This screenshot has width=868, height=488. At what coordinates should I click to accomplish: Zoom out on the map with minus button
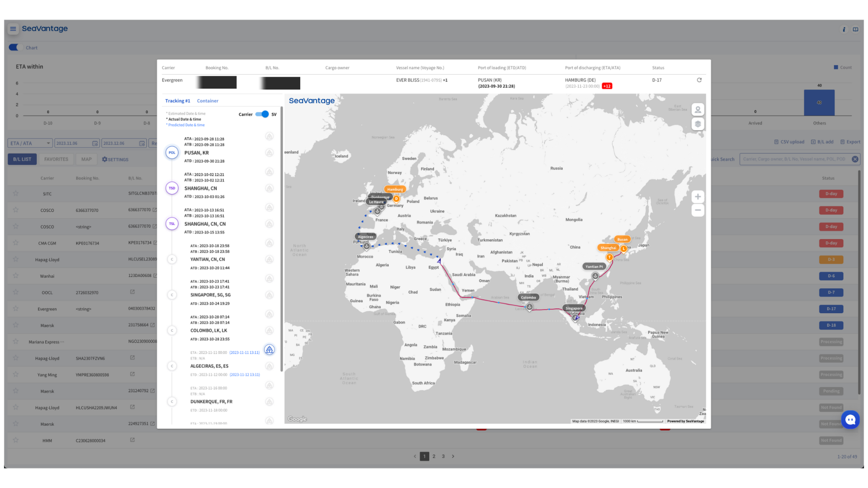pos(698,210)
